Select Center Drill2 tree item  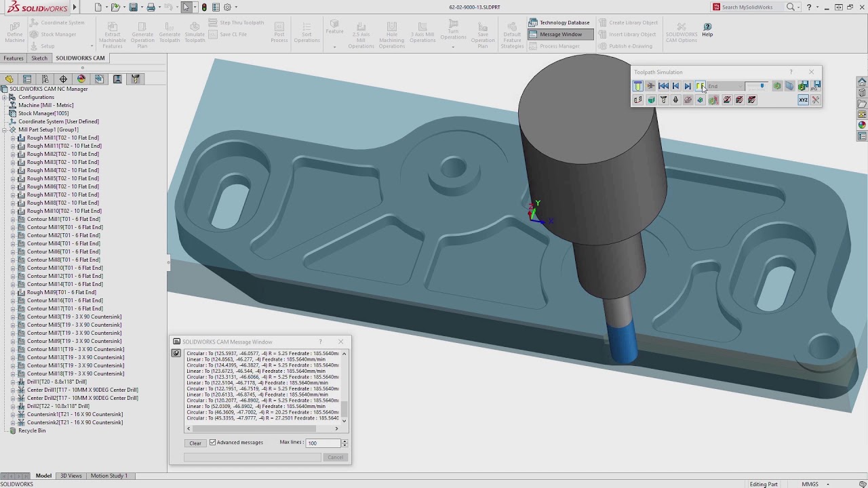point(81,398)
